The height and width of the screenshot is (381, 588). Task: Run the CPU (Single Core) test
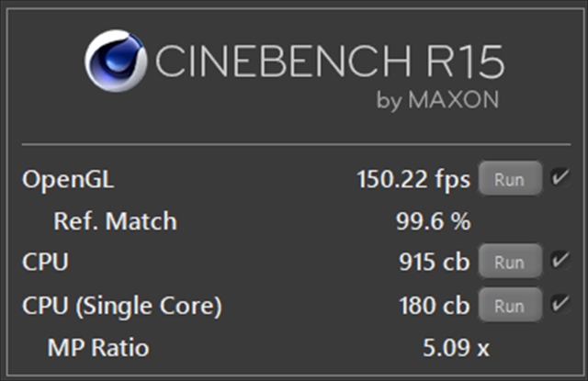tap(510, 305)
